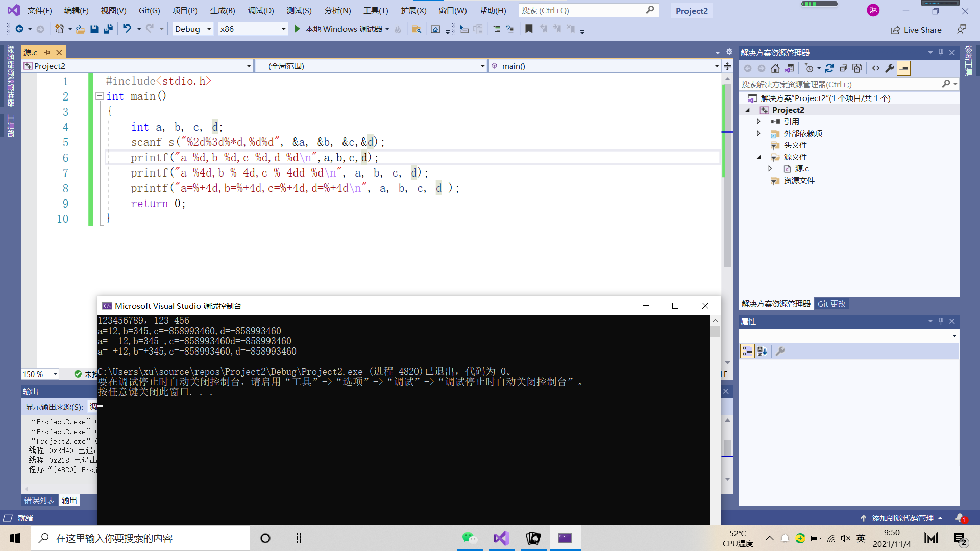
Task: Click the Undo toolbar icon
Action: coord(127,29)
